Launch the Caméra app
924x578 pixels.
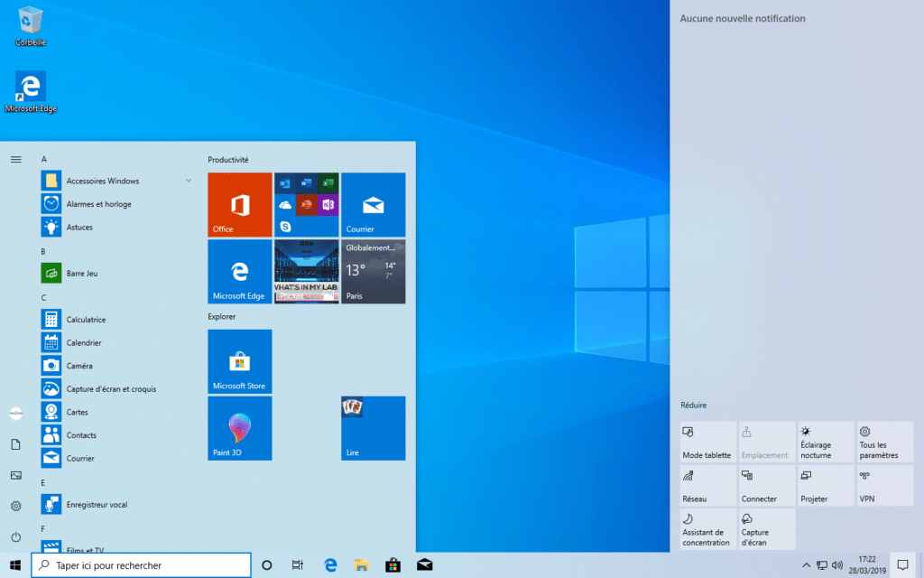click(116, 366)
